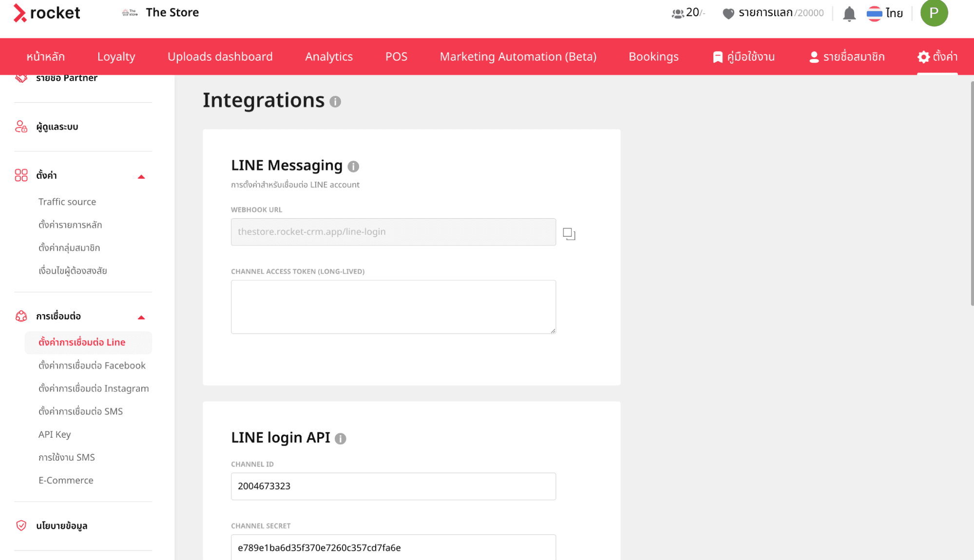The width and height of the screenshot is (974, 560).
Task: Select ตั้งค่าการเชื่อมต่อ Line in sidebar
Action: click(82, 342)
